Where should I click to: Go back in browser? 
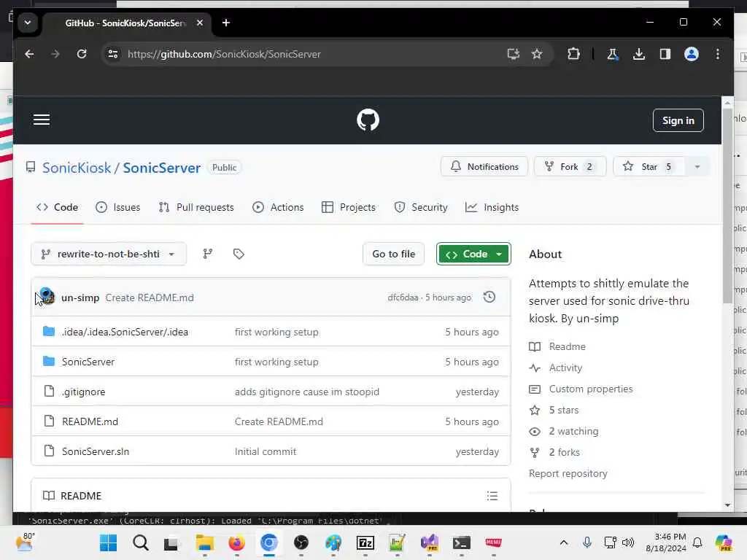pos(29,54)
